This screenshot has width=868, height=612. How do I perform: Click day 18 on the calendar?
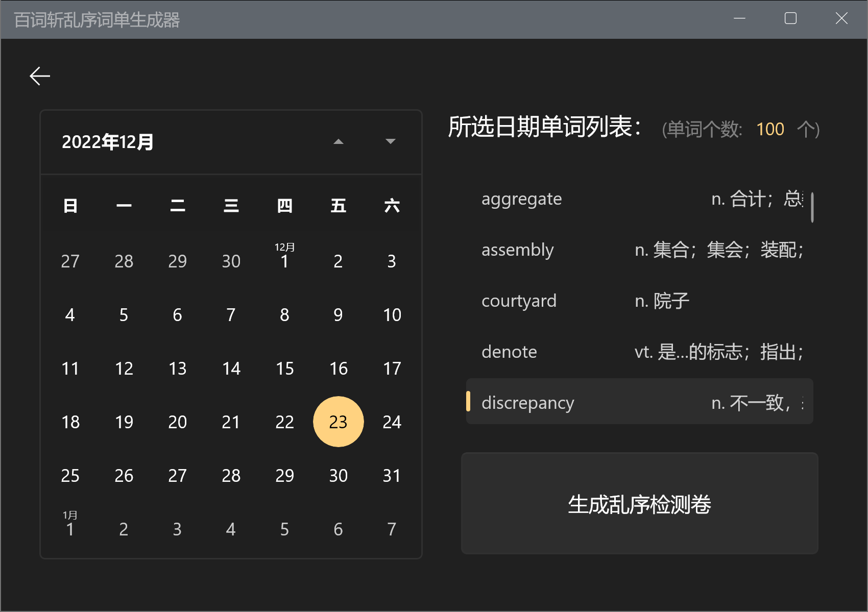[70, 422]
